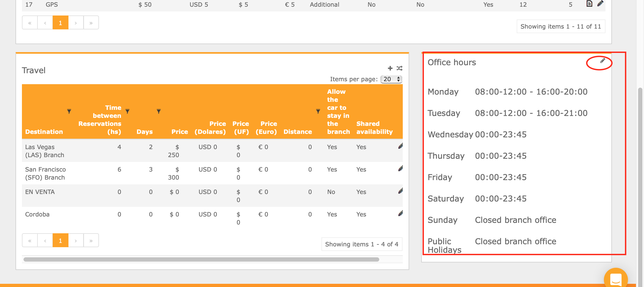The image size is (644, 287).
Task: Add new Travel entry with plus icon
Action: point(390,68)
